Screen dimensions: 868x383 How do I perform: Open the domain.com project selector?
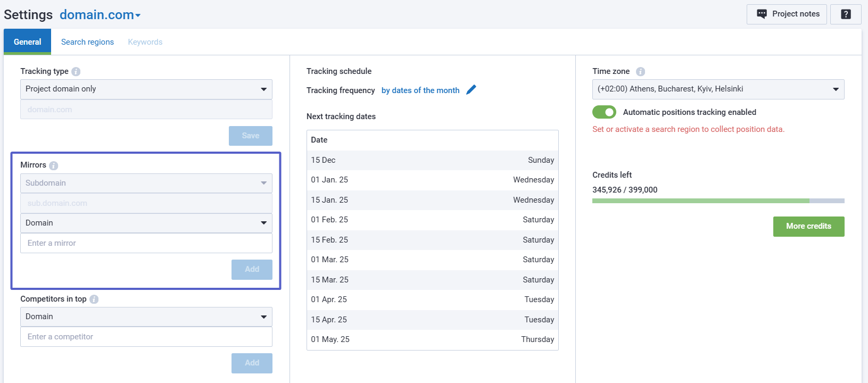point(100,15)
